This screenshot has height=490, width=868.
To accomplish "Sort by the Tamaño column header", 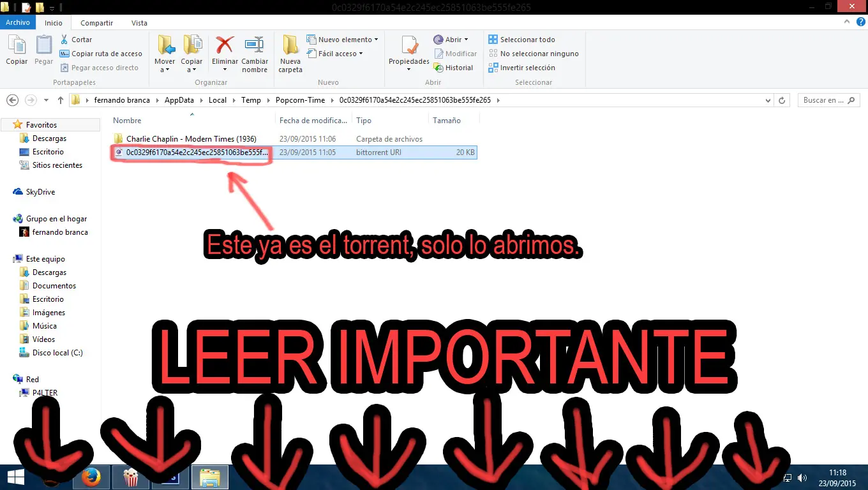I will pyautogui.click(x=453, y=120).
